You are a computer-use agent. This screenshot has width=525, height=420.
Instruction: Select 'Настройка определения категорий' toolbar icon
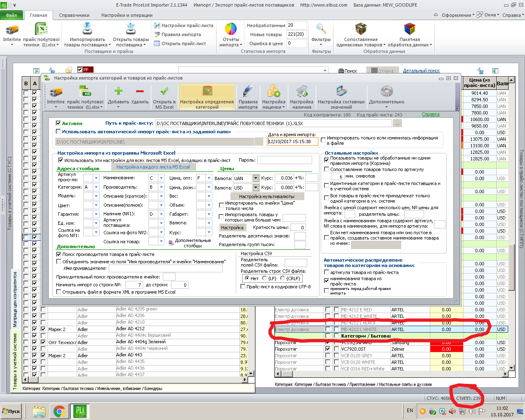[x=207, y=97]
